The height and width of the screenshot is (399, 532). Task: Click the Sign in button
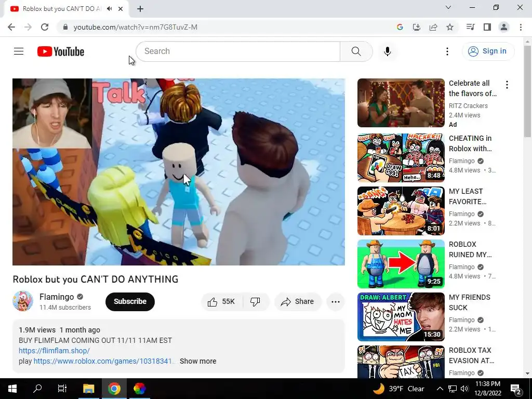point(488,51)
